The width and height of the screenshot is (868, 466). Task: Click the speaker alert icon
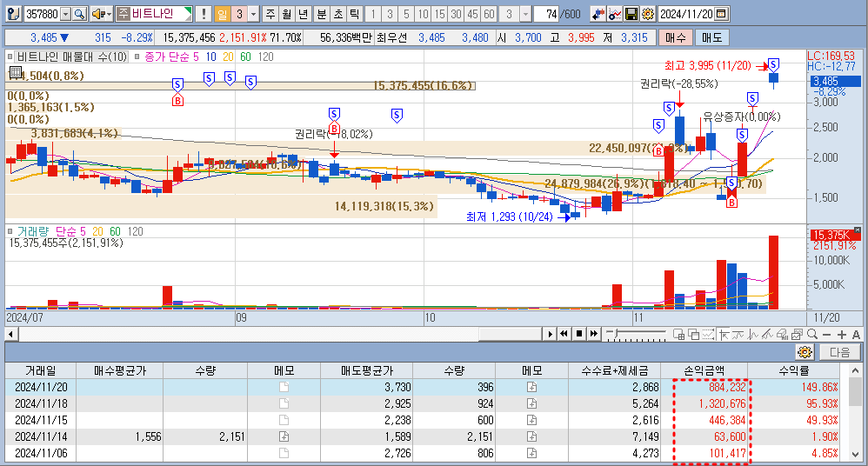click(97, 14)
